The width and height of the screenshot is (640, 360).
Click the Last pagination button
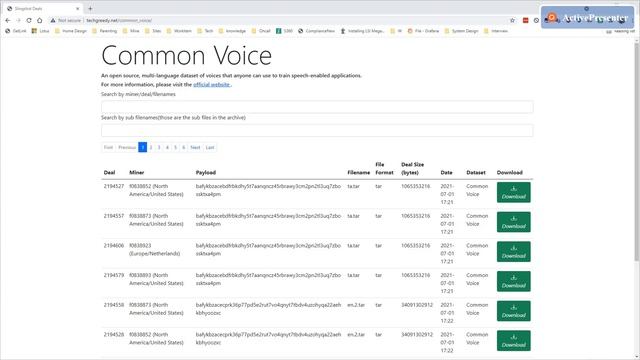[x=210, y=147]
